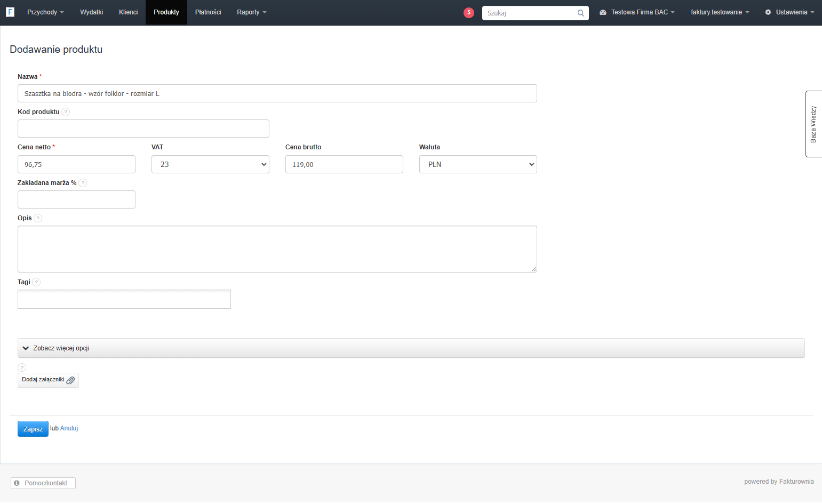Click inside the Opis text area
This screenshot has height=504, width=822.
(277, 249)
